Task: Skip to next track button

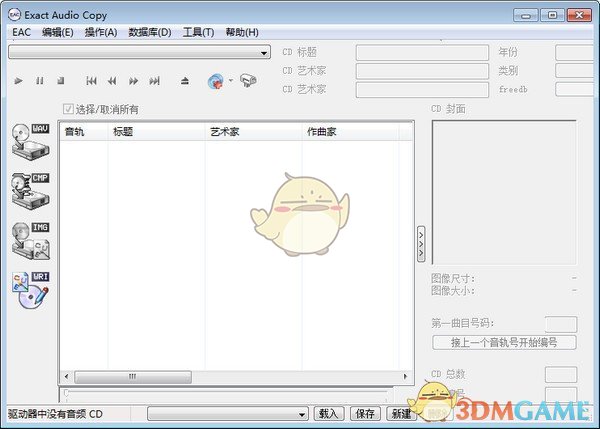Action: click(154, 81)
